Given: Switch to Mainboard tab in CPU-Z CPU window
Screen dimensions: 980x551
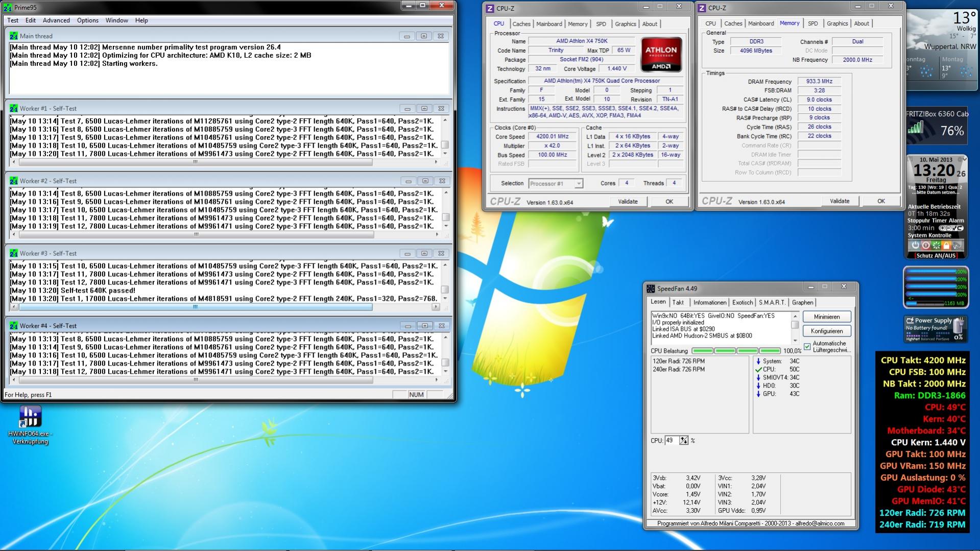Looking at the screenshot, I should (x=549, y=24).
